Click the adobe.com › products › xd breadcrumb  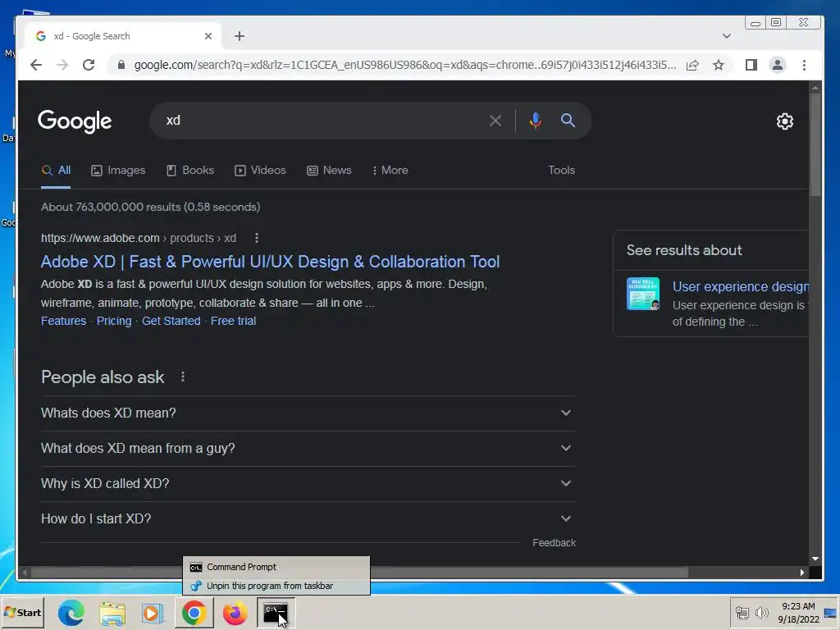pos(139,238)
